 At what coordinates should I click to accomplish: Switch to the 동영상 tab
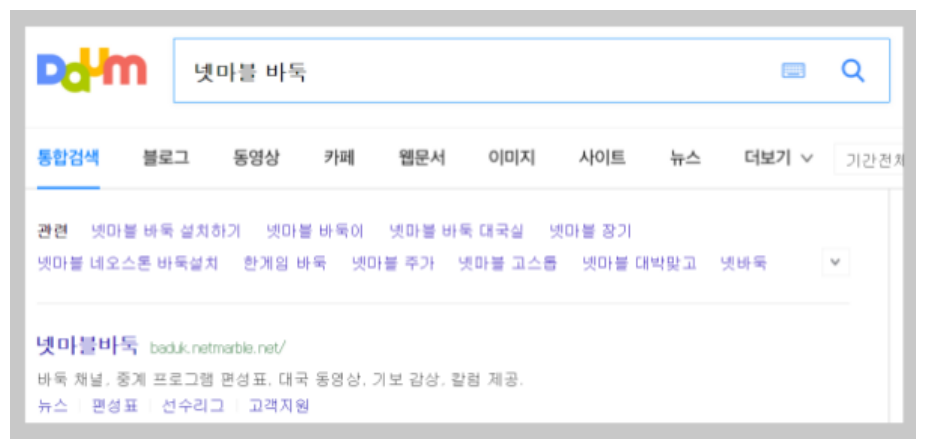(x=256, y=158)
